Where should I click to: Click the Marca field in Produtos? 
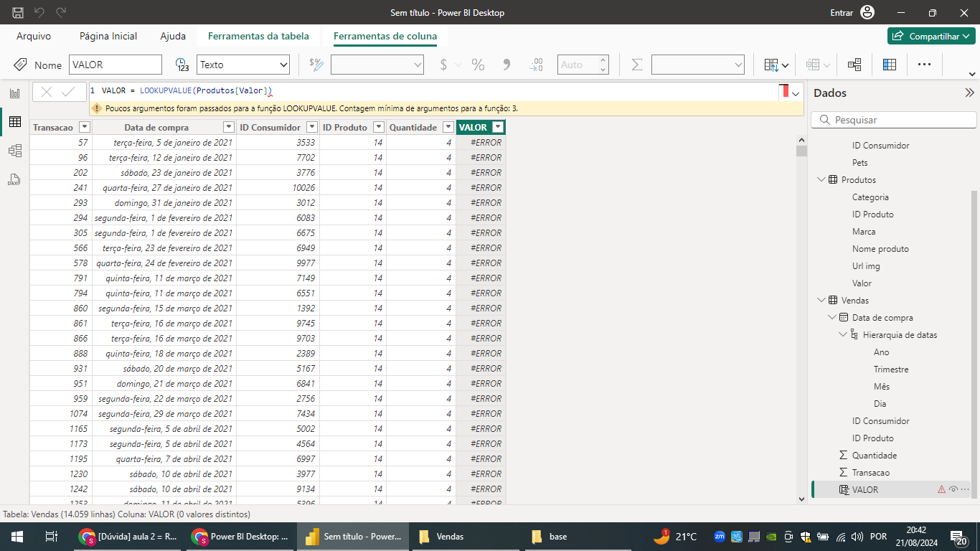point(864,231)
